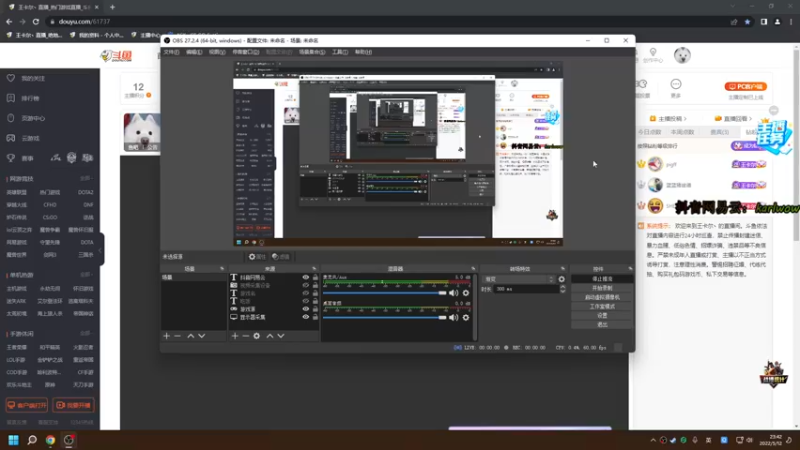Click 停止推流 stop streaming button
Screen dimensions: 800x450
602,279
